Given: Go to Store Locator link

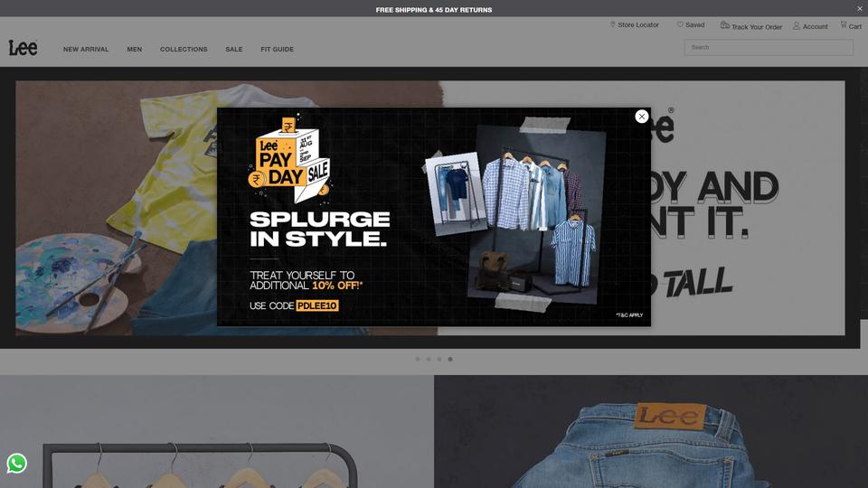Looking at the screenshot, I should point(638,25).
